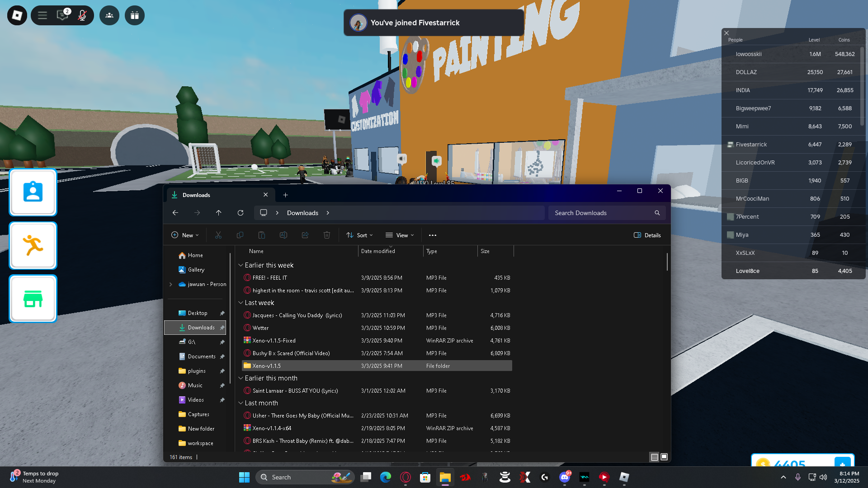
Task: Refresh the Downloads folder
Action: (x=241, y=213)
